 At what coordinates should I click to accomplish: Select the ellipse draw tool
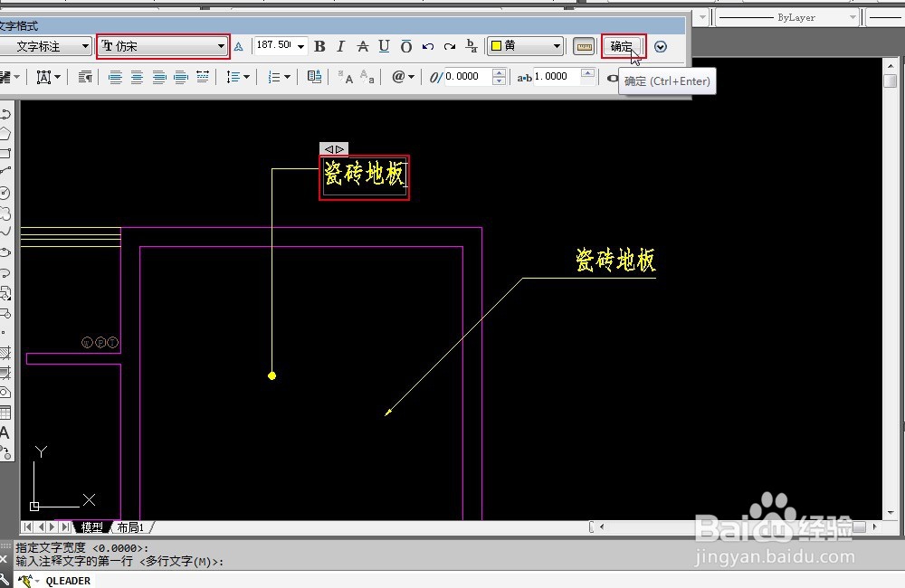[x=5, y=252]
